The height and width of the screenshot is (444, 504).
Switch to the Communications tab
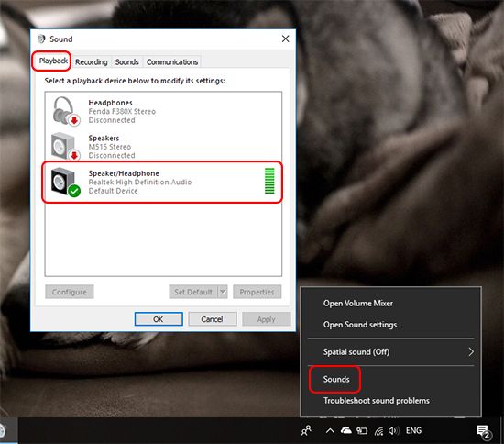point(172,62)
